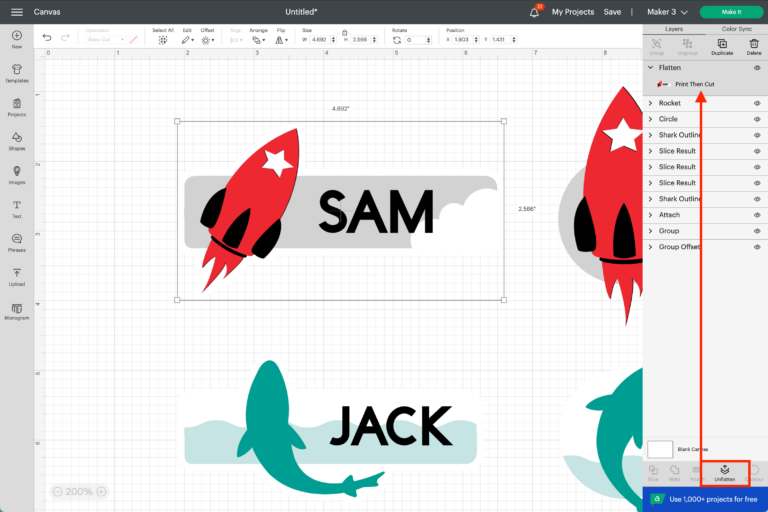Screen dimensions: 768x512
Task: Open the Templates panel in left sidebar
Action: pos(16,73)
